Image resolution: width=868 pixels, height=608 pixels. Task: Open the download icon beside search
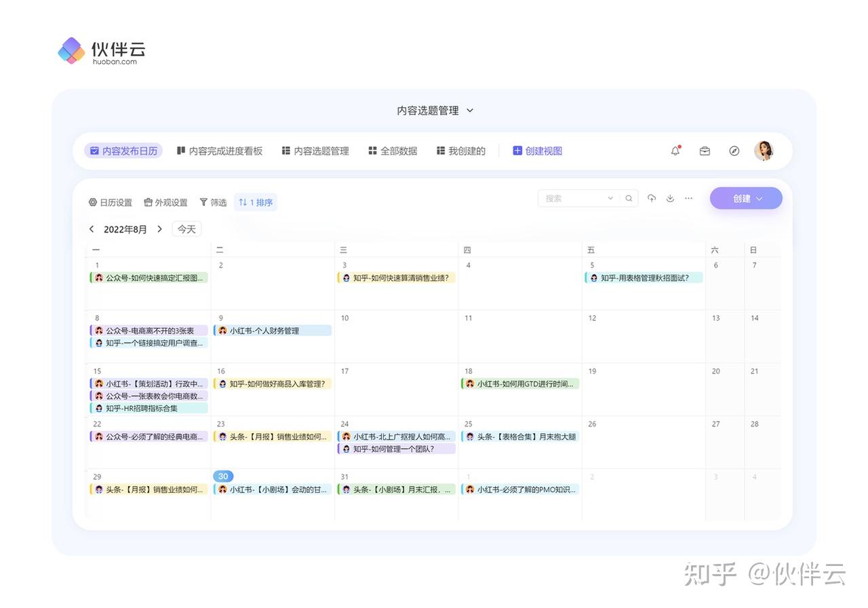point(670,198)
